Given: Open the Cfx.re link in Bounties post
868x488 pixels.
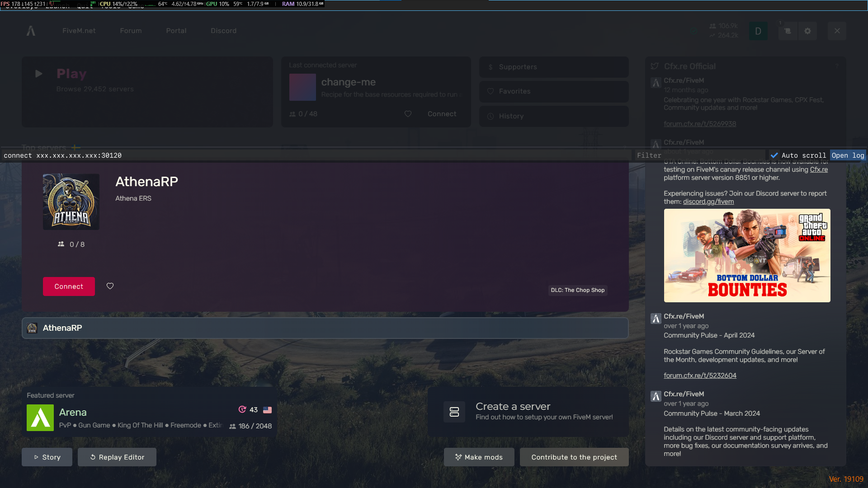Looking at the screenshot, I should click(x=819, y=169).
